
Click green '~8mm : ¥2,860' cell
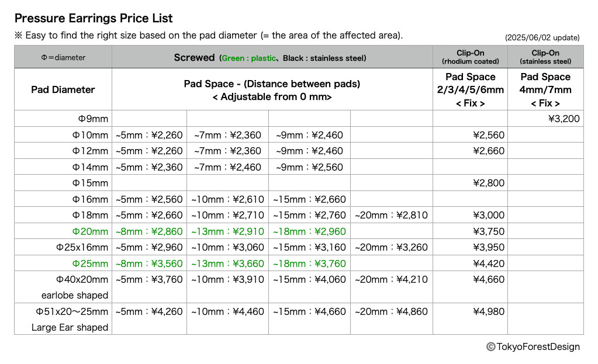[x=149, y=231]
